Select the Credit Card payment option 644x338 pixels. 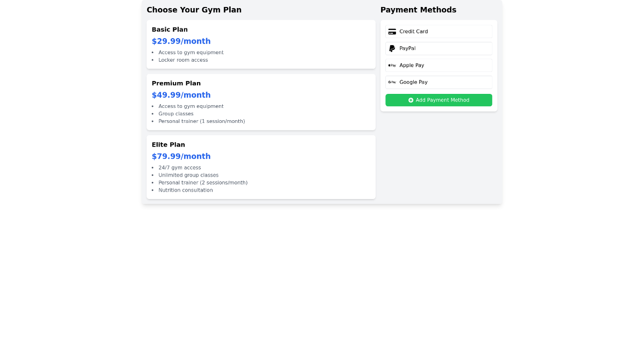[438, 31]
